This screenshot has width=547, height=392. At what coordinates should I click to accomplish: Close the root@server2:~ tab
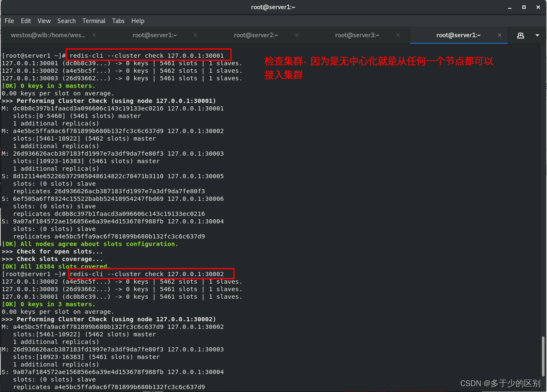[297, 35]
